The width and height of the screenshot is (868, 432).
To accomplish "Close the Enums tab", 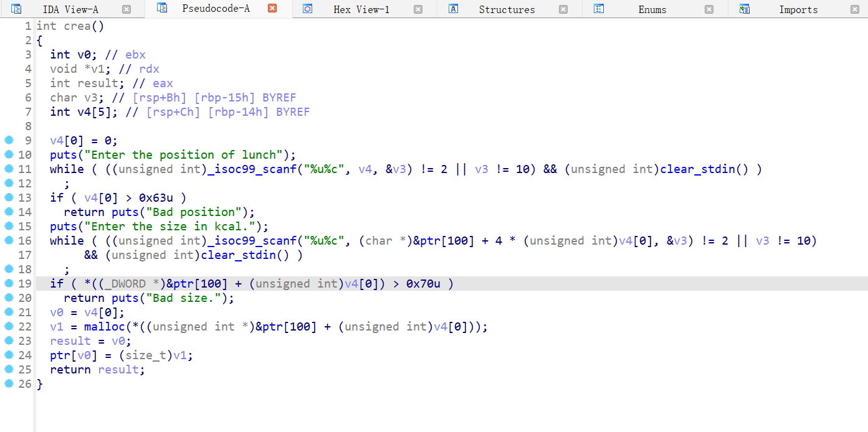I will (x=708, y=9).
